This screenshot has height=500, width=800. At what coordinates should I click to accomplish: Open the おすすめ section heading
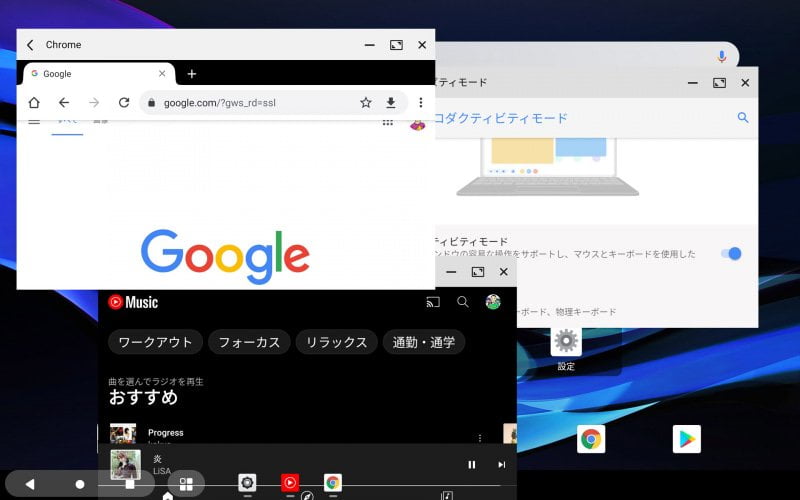click(x=143, y=396)
